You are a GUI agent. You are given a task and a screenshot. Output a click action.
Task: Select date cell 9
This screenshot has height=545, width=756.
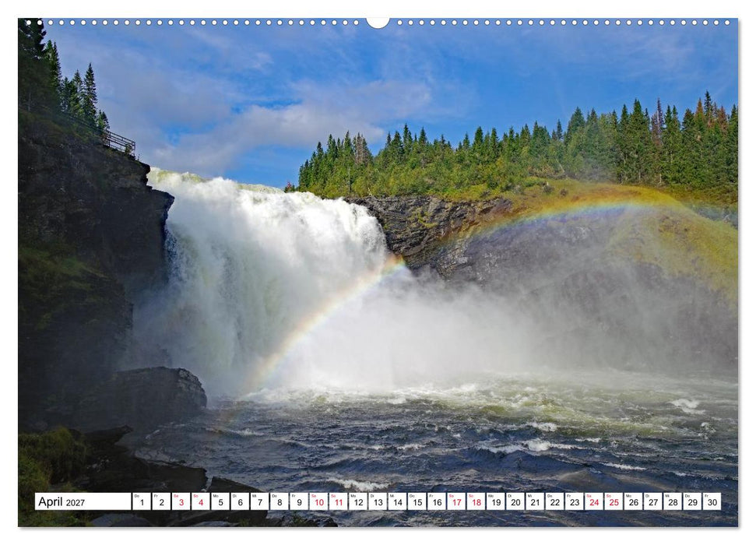click(x=299, y=501)
